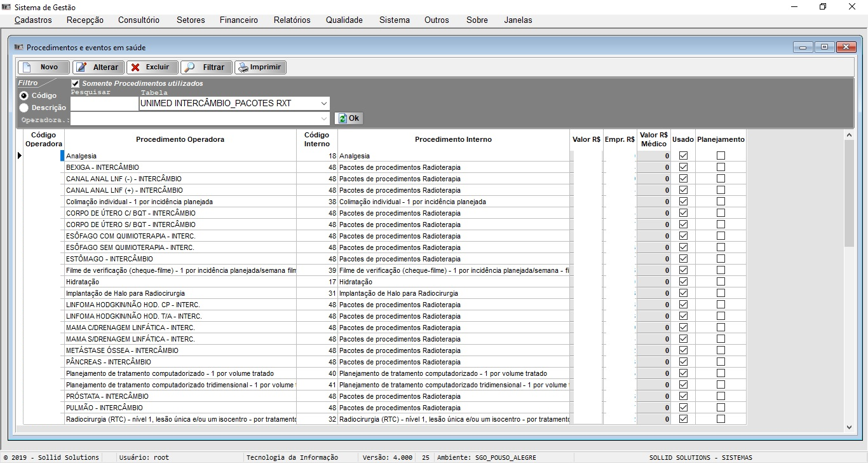Open the Relatórios menu
The image size is (868, 463).
[292, 20]
